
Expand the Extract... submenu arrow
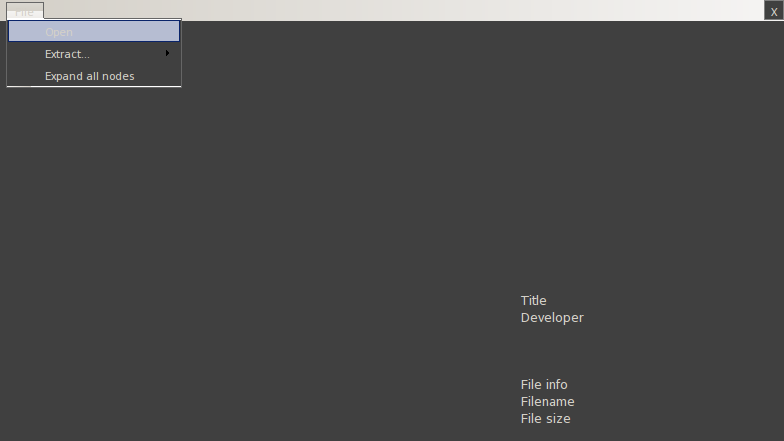168,53
